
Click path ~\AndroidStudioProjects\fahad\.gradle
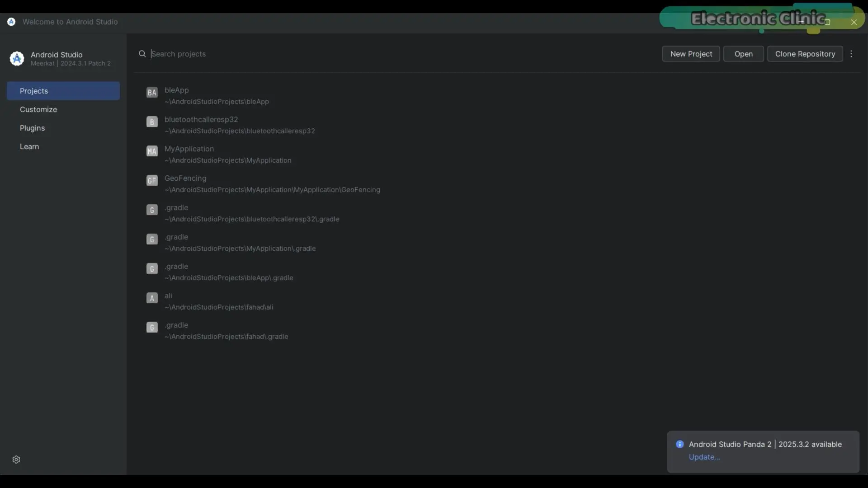click(226, 337)
